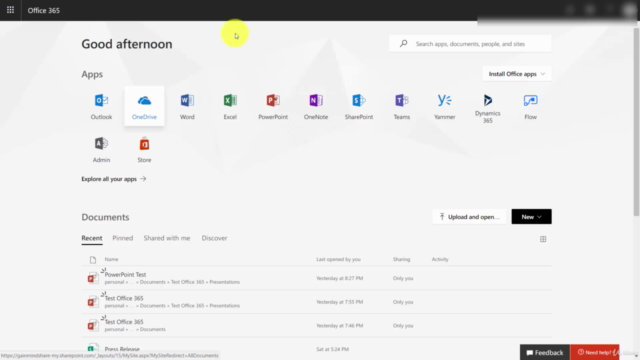Click the page vertical scrollbar
This screenshot has width=640, height=360.
[636, 122]
